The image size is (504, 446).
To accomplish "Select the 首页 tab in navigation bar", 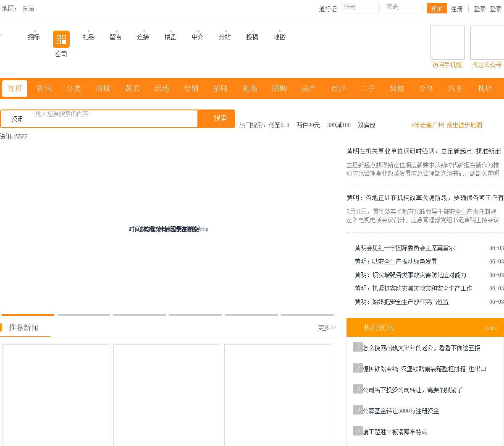I will coord(15,89).
